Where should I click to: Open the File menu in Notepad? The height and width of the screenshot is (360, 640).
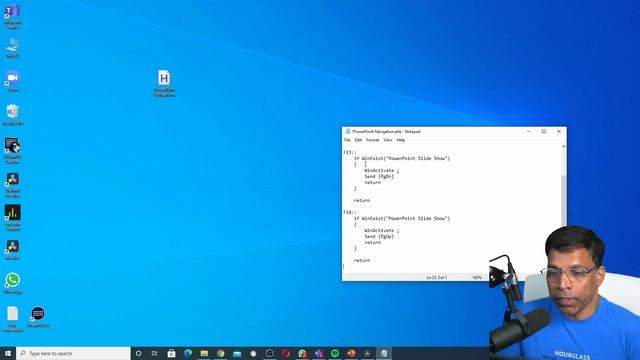tap(347, 140)
